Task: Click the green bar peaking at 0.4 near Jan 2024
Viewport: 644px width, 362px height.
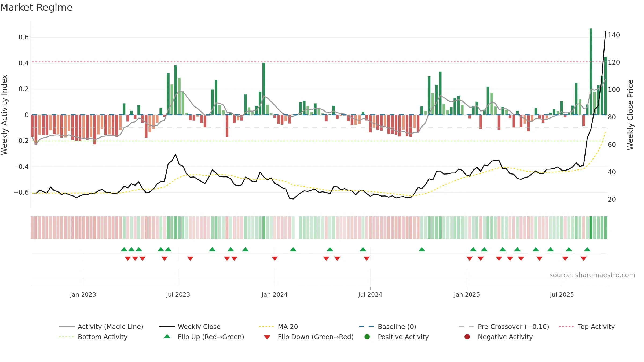Action: (x=264, y=89)
